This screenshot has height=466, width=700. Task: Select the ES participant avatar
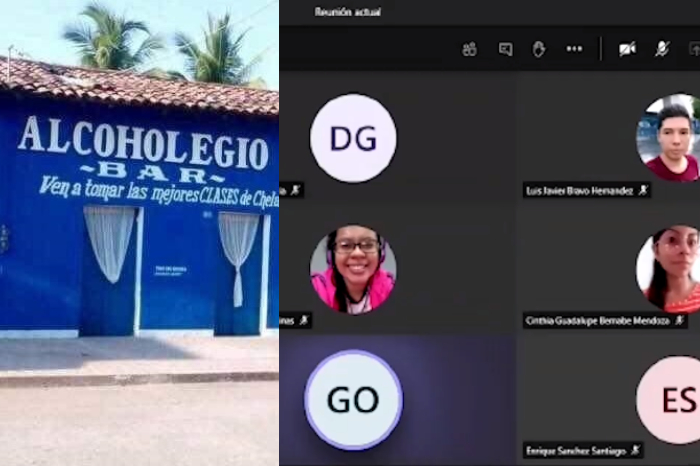coord(672,400)
